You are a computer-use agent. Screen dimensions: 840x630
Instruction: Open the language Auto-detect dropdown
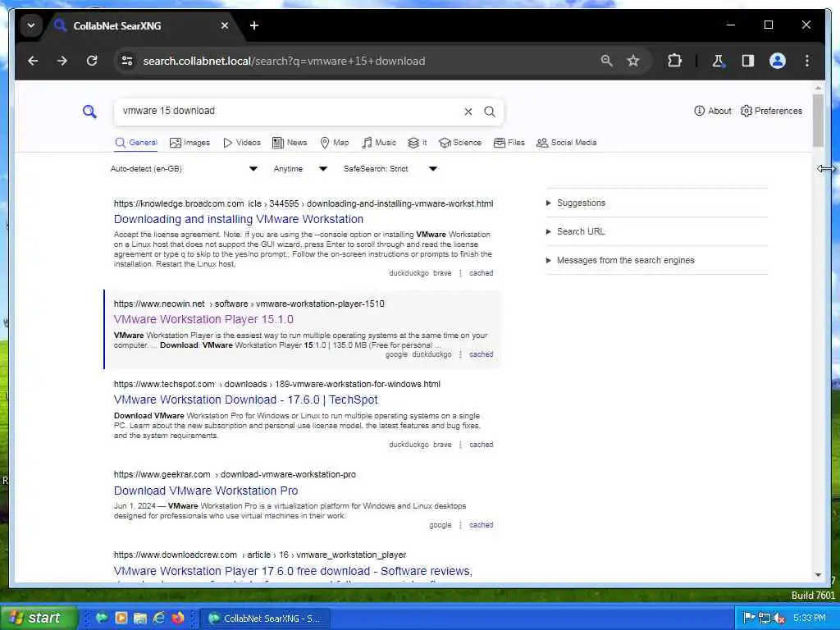pyautogui.click(x=184, y=169)
